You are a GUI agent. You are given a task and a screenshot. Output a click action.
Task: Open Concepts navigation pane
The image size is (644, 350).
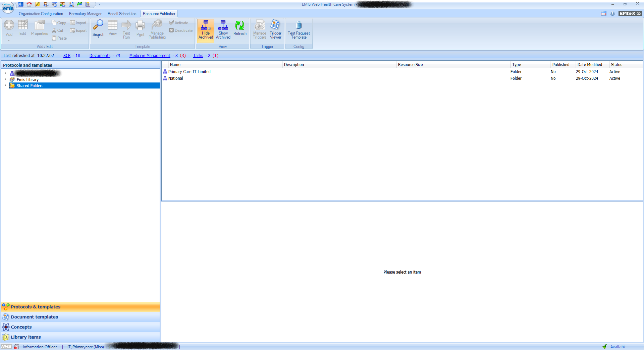tap(80, 327)
